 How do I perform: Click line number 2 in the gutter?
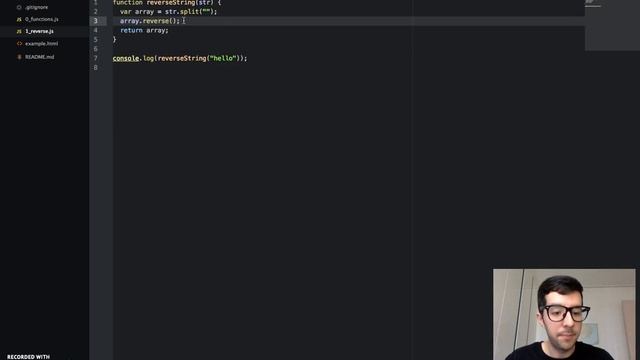click(96, 11)
